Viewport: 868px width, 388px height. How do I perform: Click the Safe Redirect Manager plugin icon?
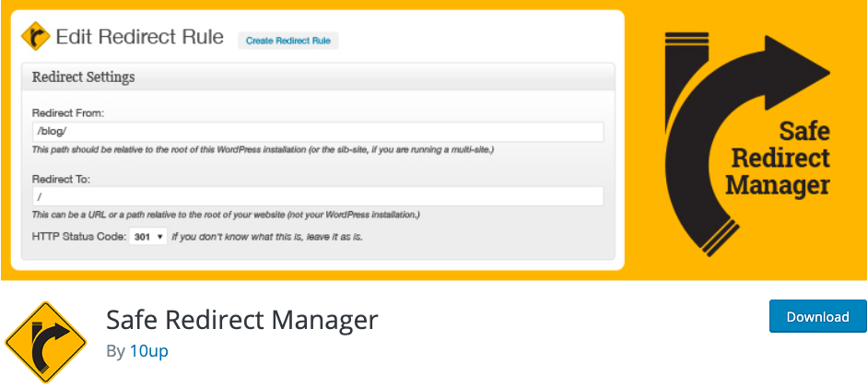pyautogui.click(x=45, y=342)
